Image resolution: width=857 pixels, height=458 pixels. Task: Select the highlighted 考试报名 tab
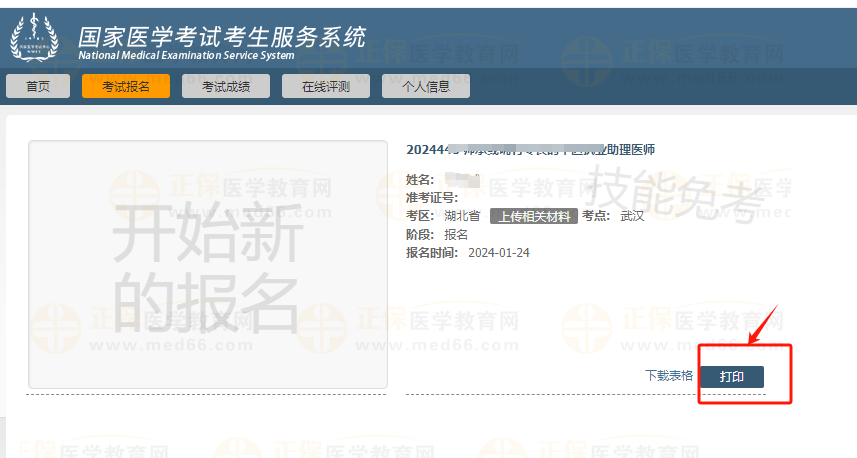126,87
